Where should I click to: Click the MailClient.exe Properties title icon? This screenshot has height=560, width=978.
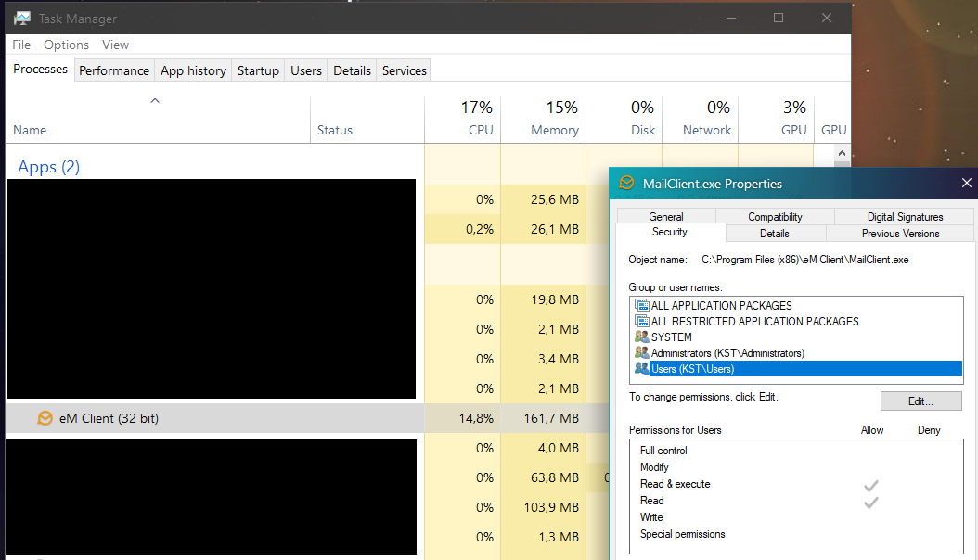pos(627,183)
